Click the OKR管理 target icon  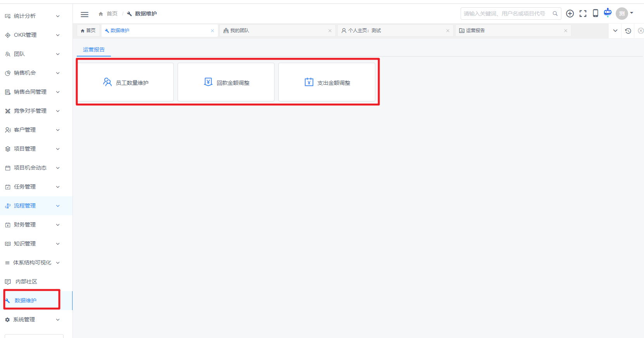8,35
